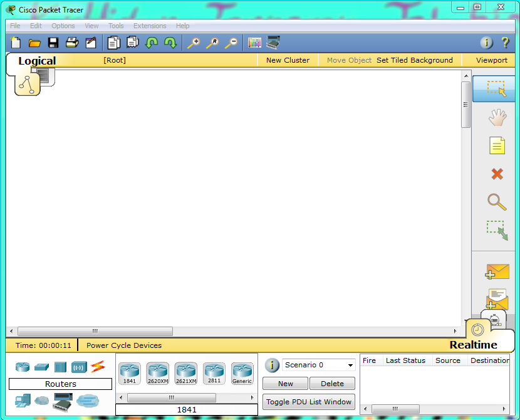Pick the 2621XM router model

(186, 373)
